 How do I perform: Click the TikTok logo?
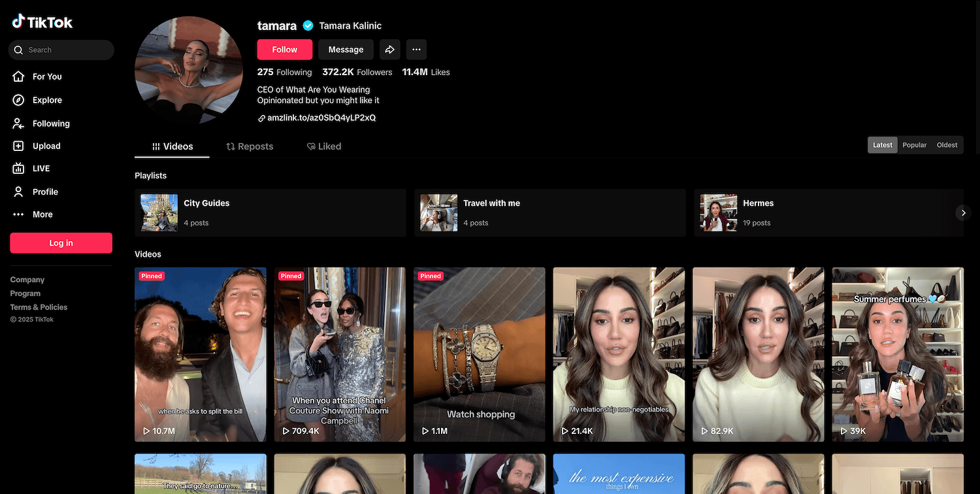click(42, 22)
